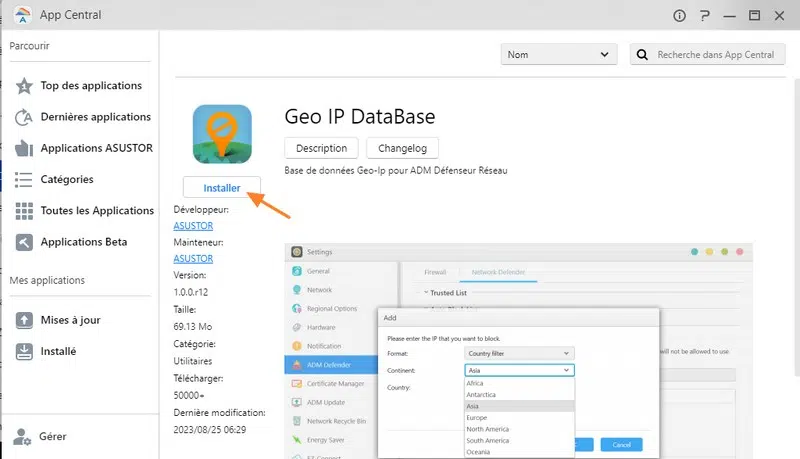Viewport: 800px width, 459px height.
Task: Click the Mes applications heading
Action: pos(47,280)
